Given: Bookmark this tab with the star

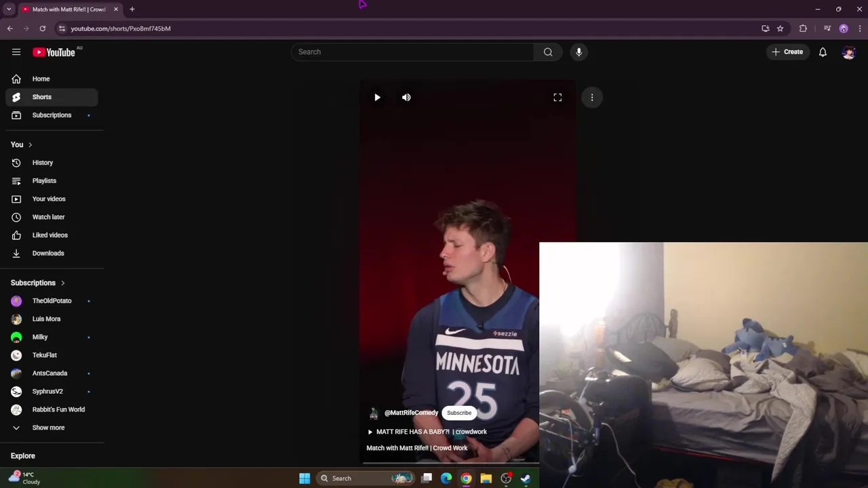Looking at the screenshot, I should pos(781,28).
